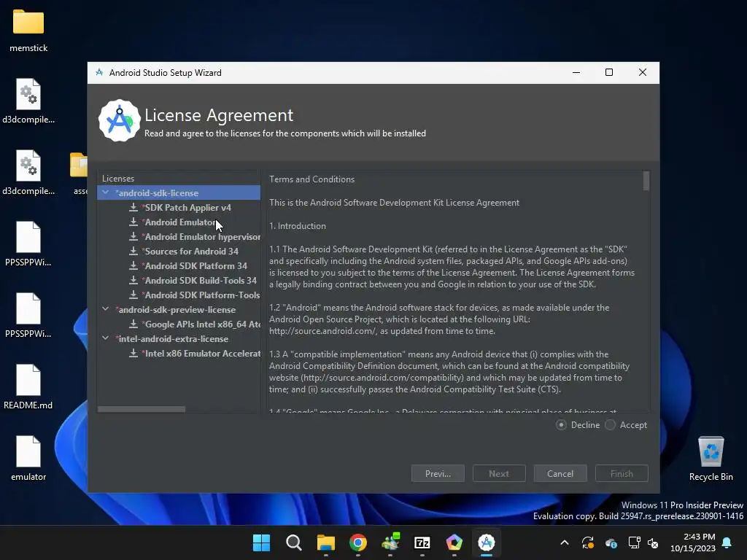
Task: Click download icon beside Android SDK Build-Tools 34
Action: 133,280
